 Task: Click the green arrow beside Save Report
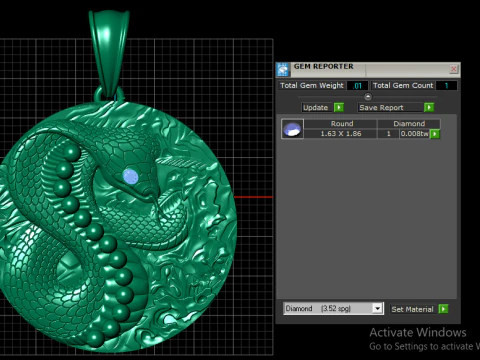429,107
